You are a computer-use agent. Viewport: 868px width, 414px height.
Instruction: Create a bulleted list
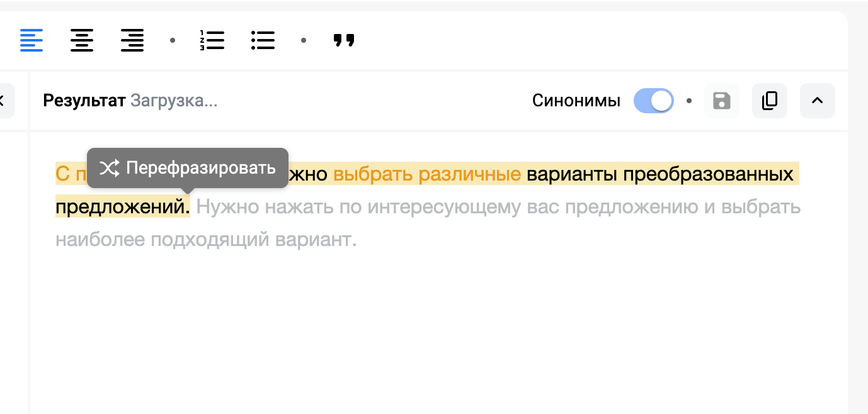click(x=263, y=40)
